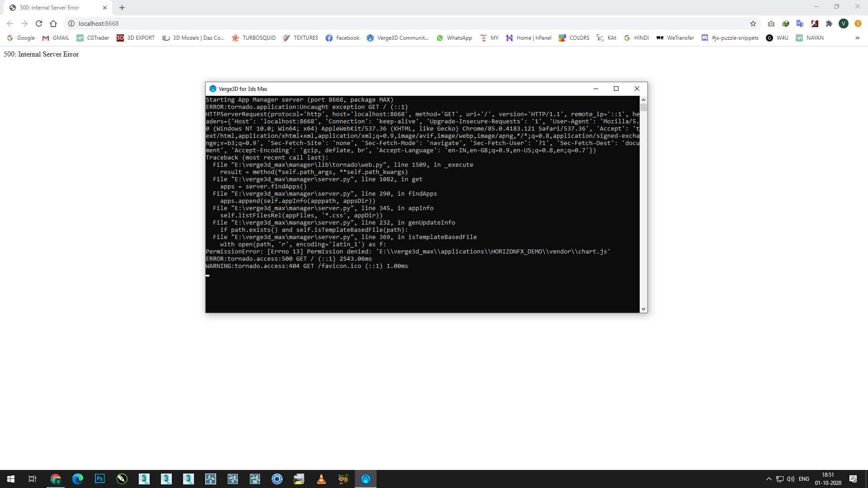Open the Windows Start menu
The height and width of the screenshot is (488, 868).
pos(11,479)
